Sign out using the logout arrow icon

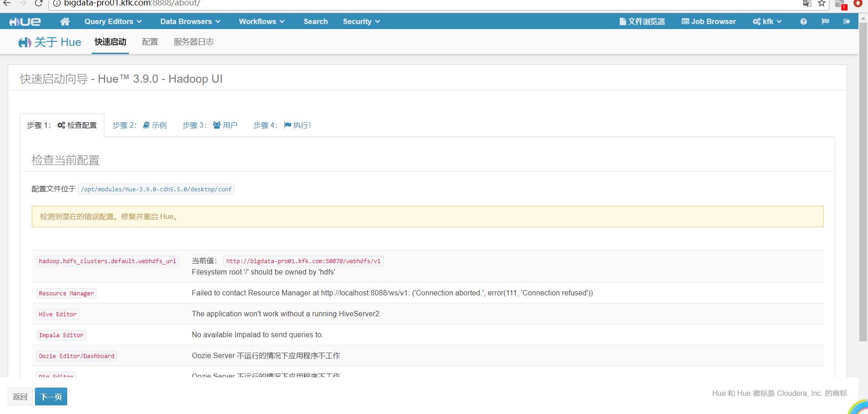tap(847, 21)
